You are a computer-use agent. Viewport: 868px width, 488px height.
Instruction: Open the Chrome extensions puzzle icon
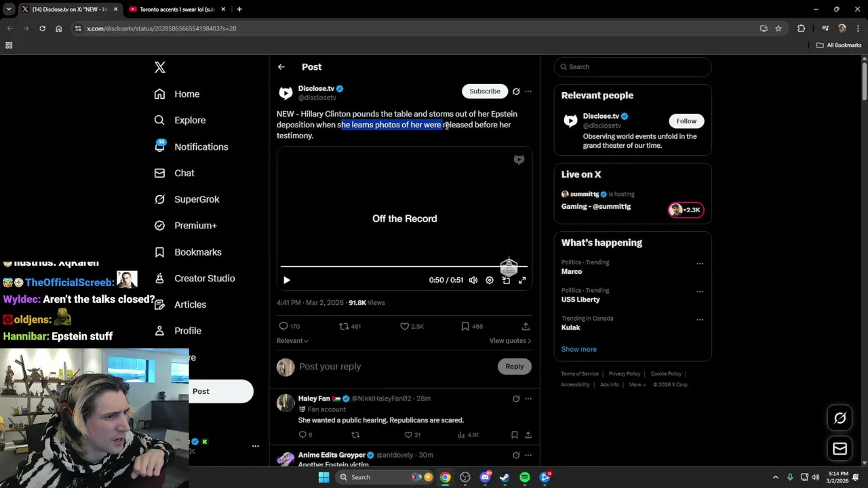[x=802, y=28]
